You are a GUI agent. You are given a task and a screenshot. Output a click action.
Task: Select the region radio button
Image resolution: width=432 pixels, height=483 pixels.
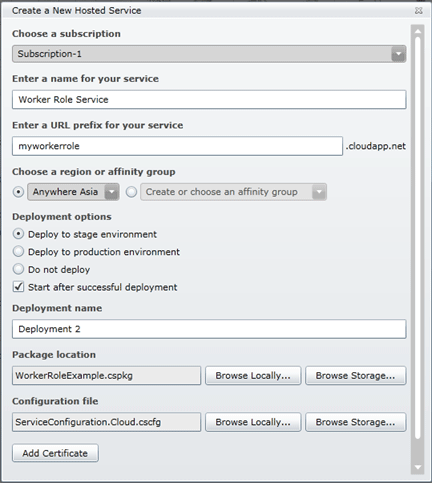point(18,192)
